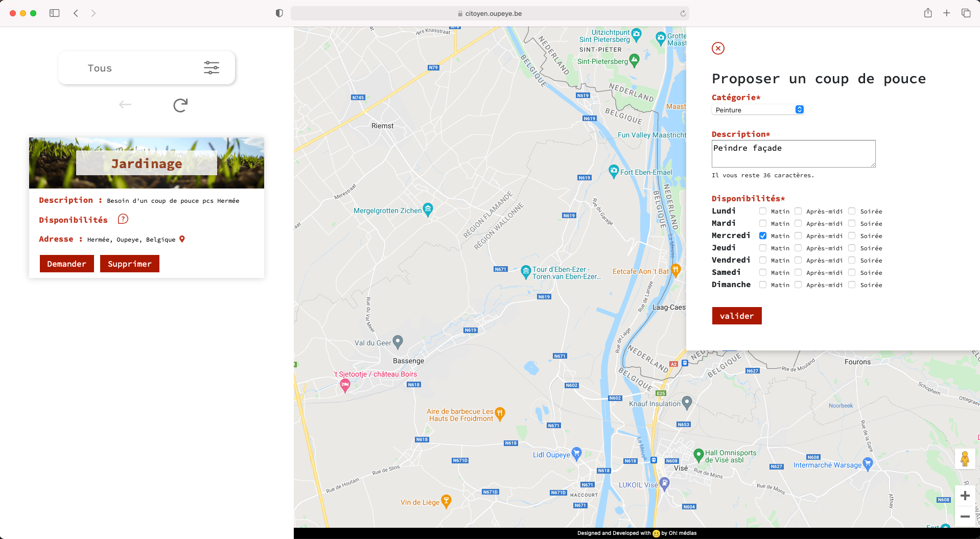Open the Disponibilités help question mark
The width and height of the screenshot is (980, 539).
pos(123,219)
